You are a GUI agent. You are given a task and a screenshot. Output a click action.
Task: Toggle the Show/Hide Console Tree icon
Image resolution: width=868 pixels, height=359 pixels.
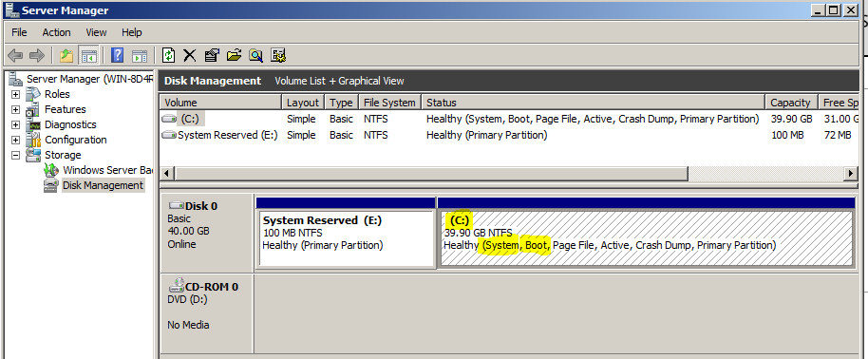88,55
